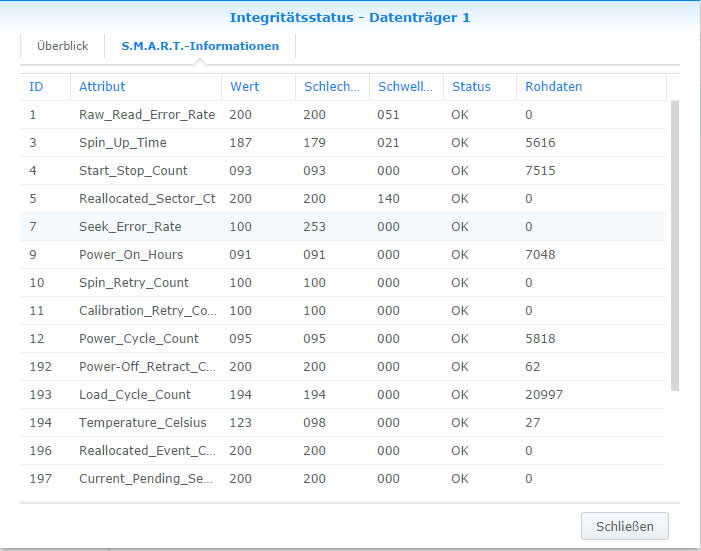701x551 pixels.
Task: Select the Seek_Error_Rate row
Action: click(342, 227)
